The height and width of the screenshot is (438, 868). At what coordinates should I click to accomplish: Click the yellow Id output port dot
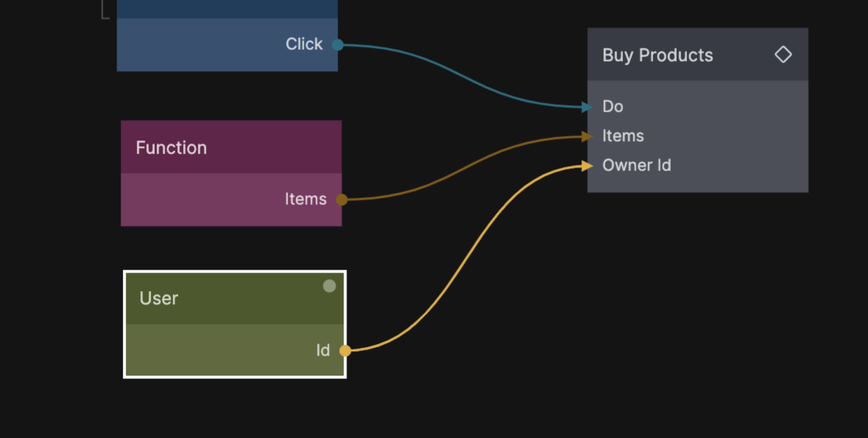345,351
